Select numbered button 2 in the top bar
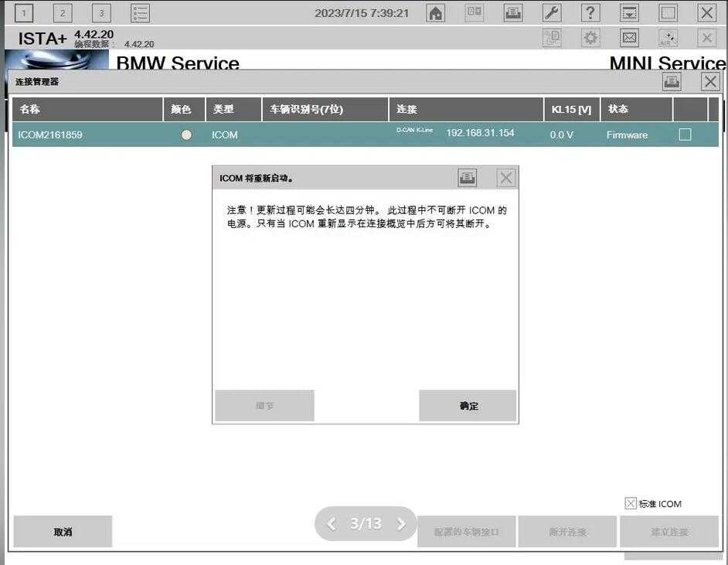 pos(63,13)
